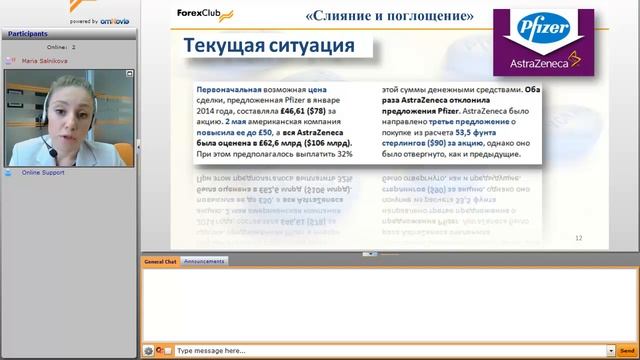Collapse the Participants side panel handle
Image resolution: width=640 pixels, height=360 pixels.
[138, 147]
